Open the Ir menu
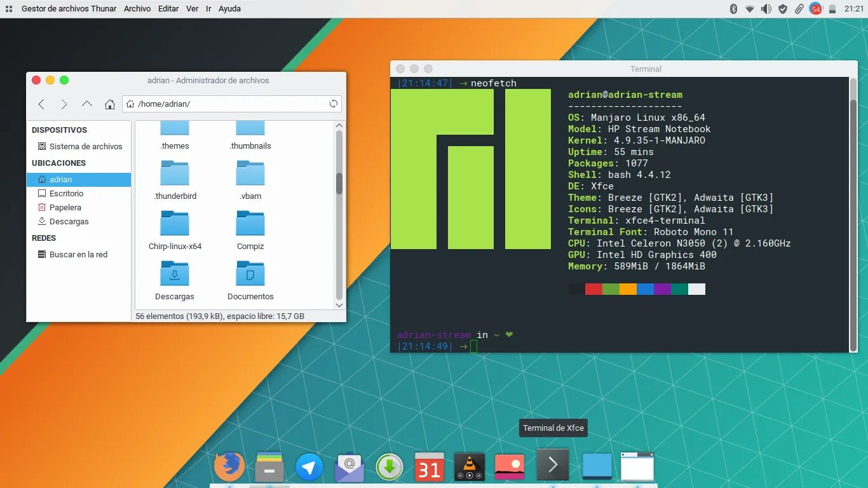The width and height of the screenshot is (868, 488). coord(208,9)
